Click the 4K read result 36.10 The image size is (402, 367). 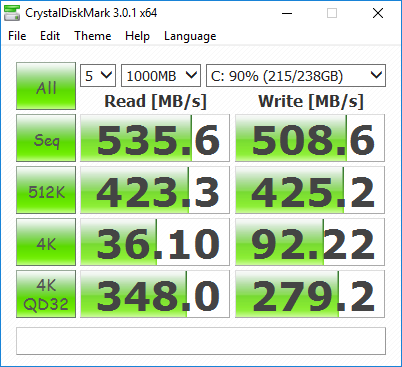click(155, 242)
